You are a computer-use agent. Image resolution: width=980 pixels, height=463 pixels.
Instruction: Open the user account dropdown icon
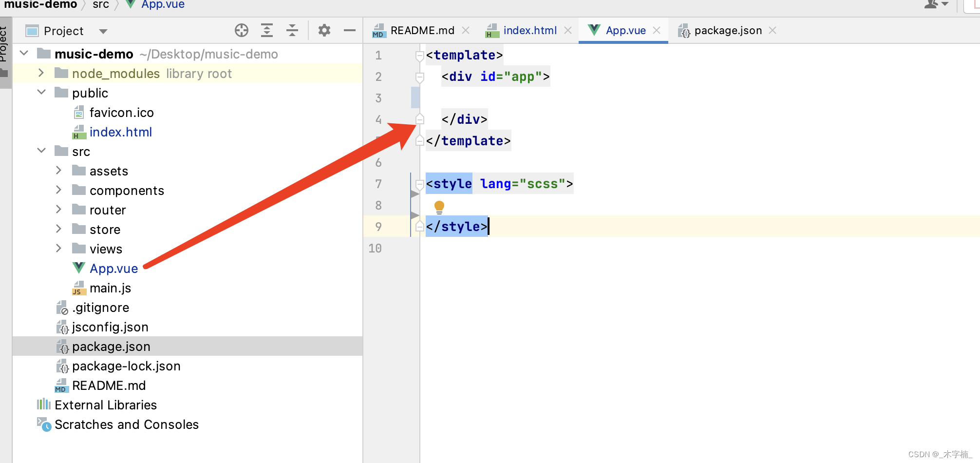(937, 4)
